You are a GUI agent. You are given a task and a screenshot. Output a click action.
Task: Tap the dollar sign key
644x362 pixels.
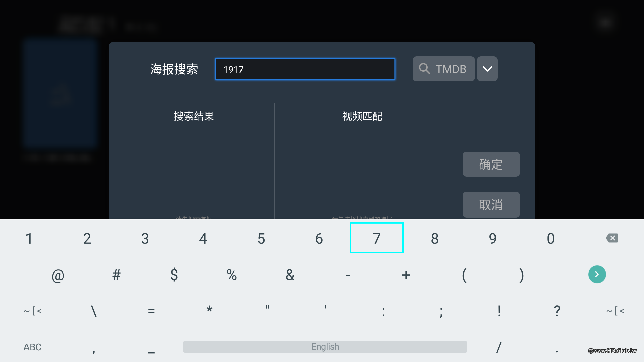[x=174, y=275]
